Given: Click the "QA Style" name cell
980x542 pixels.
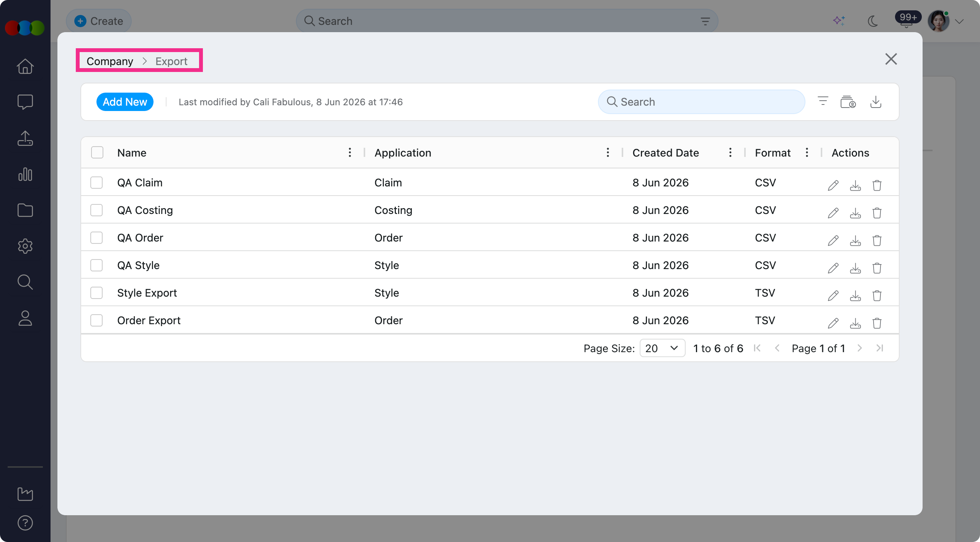Looking at the screenshot, I should click(x=138, y=265).
